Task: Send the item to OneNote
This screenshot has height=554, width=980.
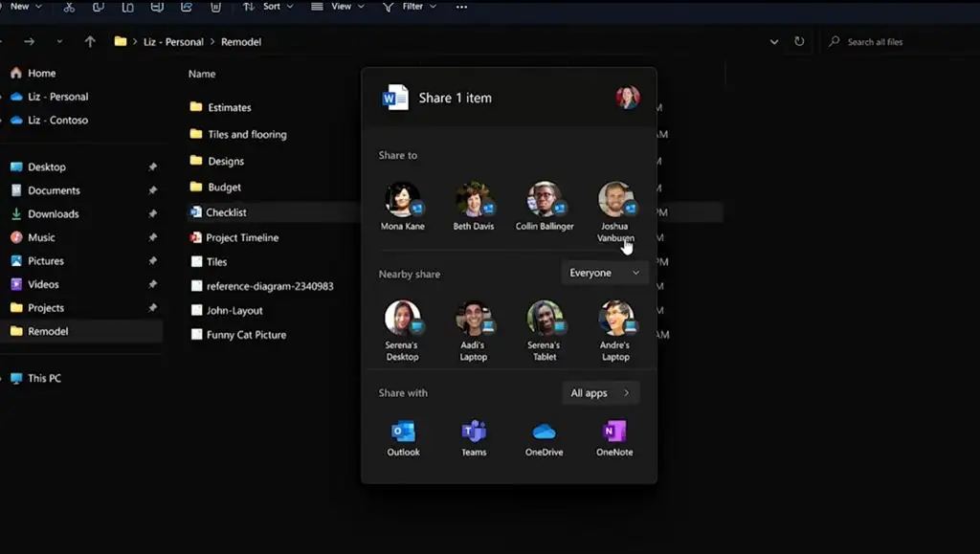Action: [614, 437]
